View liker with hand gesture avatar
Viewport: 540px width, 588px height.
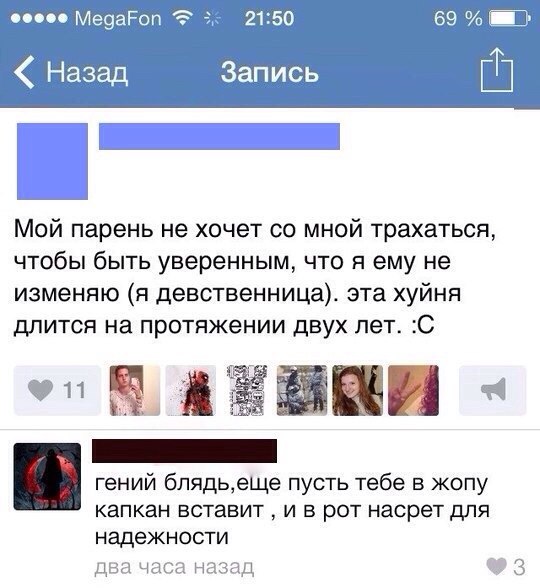point(413,390)
